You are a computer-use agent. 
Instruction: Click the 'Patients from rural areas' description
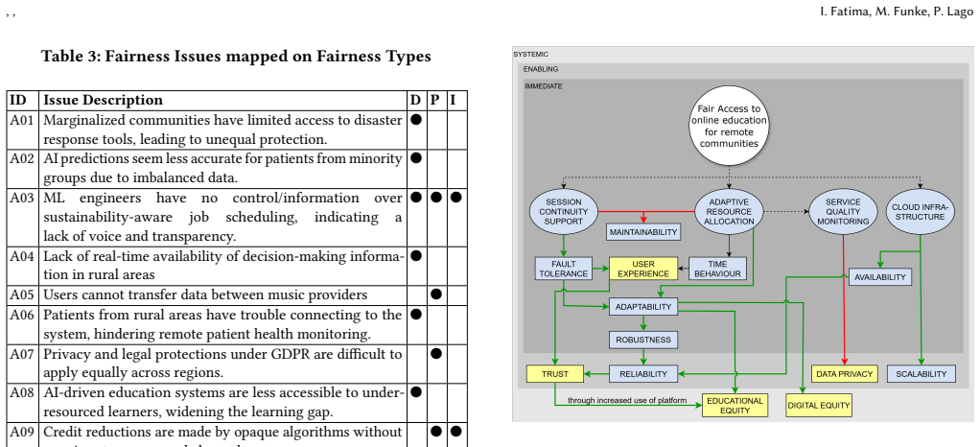tap(223, 324)
